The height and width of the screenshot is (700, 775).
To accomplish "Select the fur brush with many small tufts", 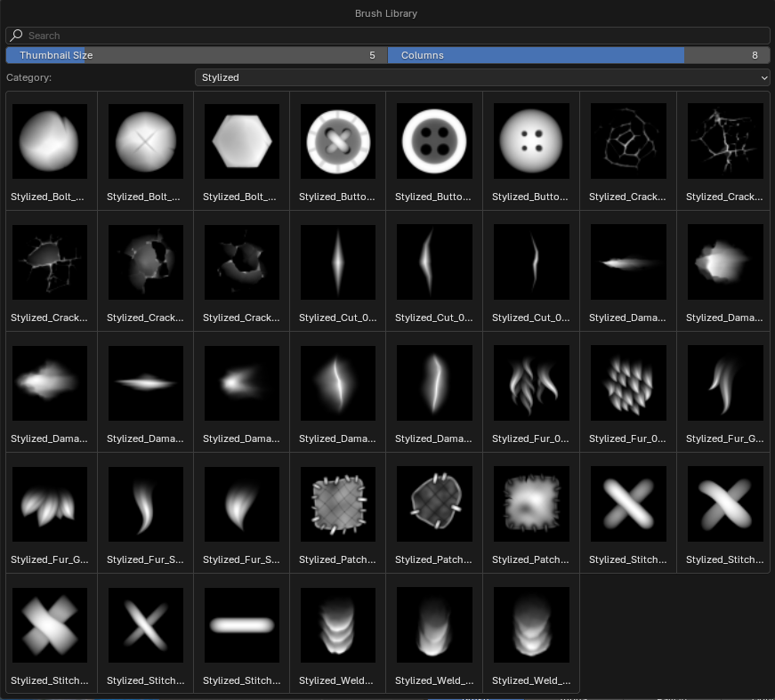I will coord(628,382).
